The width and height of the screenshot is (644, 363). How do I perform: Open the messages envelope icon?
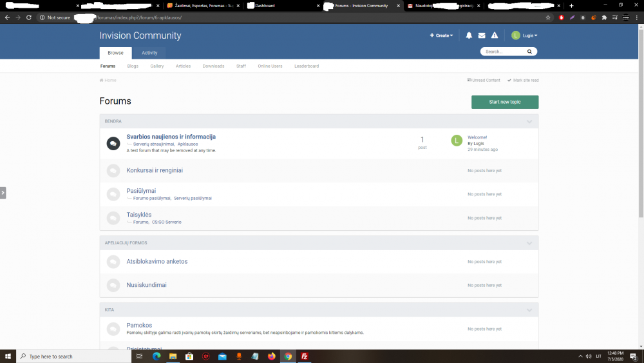(x=482, y=35)
